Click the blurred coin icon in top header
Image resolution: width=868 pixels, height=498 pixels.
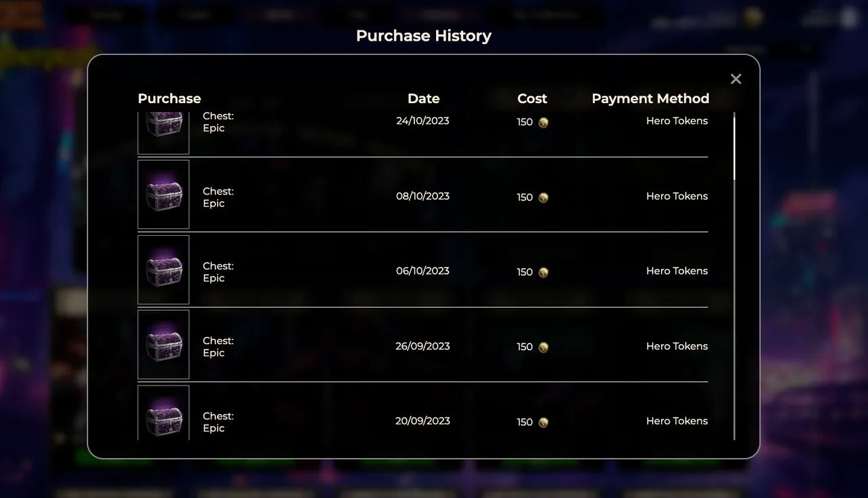(753, 18)
